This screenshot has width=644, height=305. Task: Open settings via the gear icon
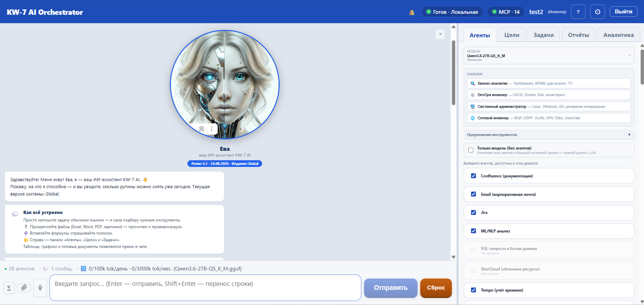point(597,12)
